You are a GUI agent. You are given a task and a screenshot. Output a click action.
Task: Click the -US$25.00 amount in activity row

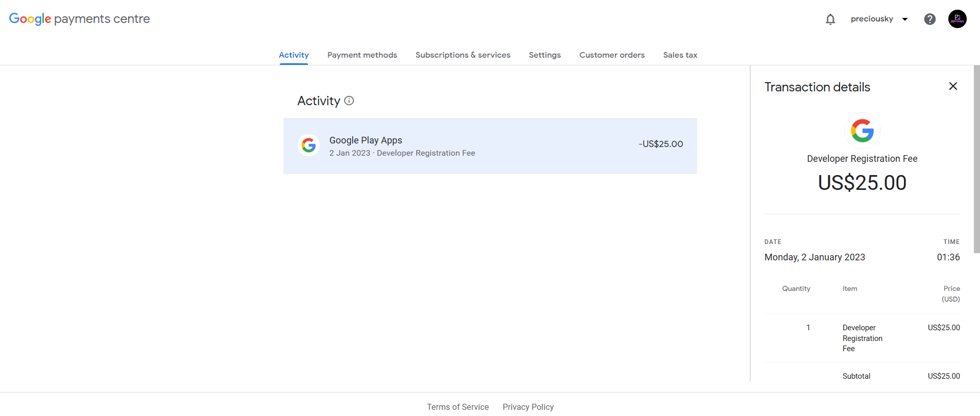pyautogui.click(x=660, y=144)
